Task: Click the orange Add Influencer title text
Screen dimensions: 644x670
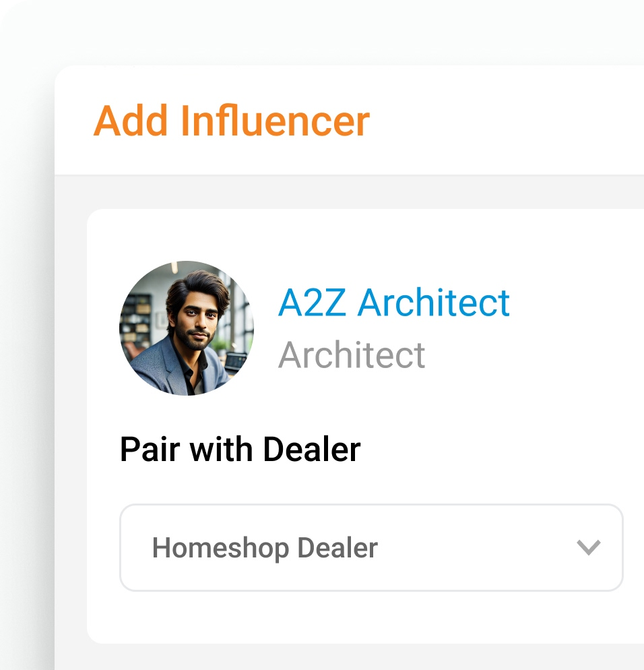Action: pos(232,121)
